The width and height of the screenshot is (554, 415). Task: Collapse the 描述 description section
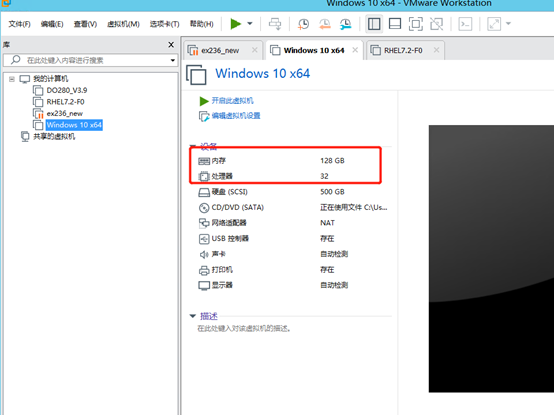click(x=193, y=316)
